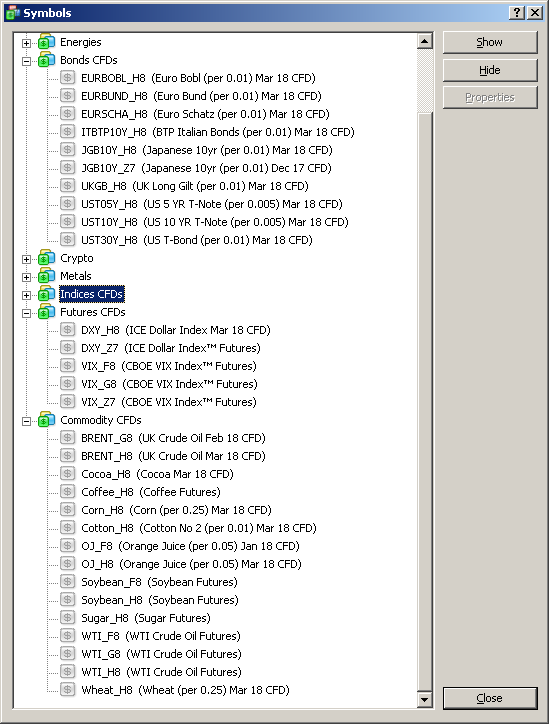Select UST05Y_H8 US 5 YR T-Note

[x=212, y=204]
